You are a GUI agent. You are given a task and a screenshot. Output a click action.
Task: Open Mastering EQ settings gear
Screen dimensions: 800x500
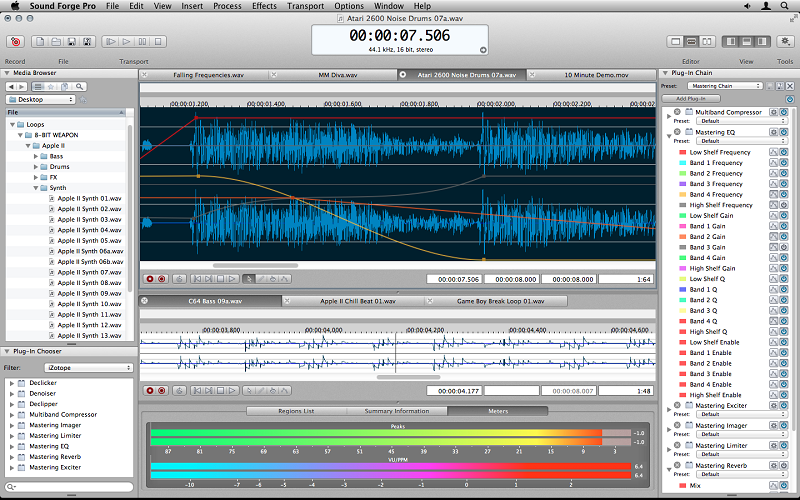pos(774,132)
